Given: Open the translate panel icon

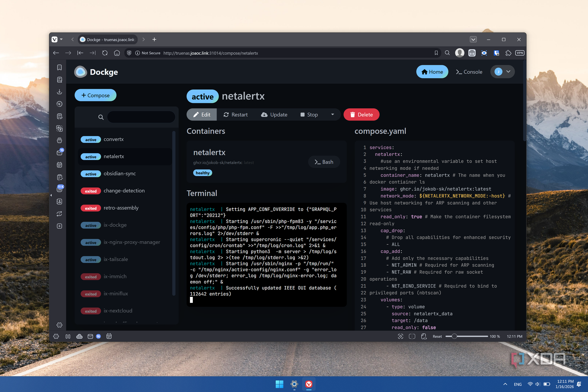Looking at the screenshot, I should click(60, 128).
